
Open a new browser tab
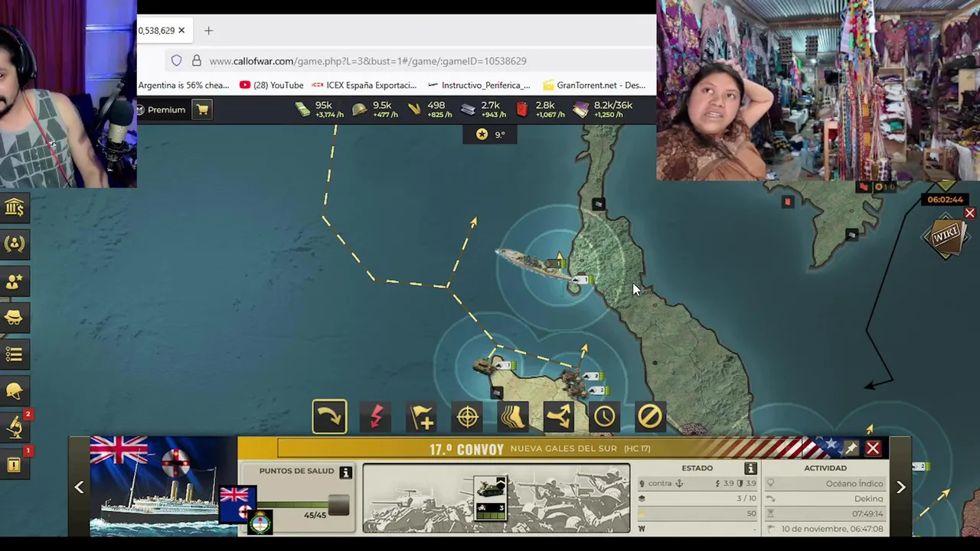click(x=208, y=31)
